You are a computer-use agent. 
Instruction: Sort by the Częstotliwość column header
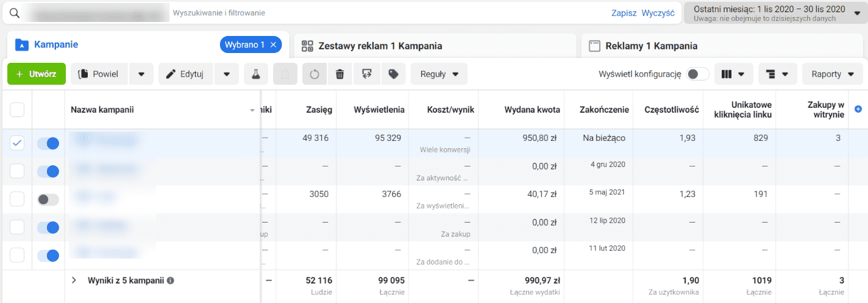(672, 110)
